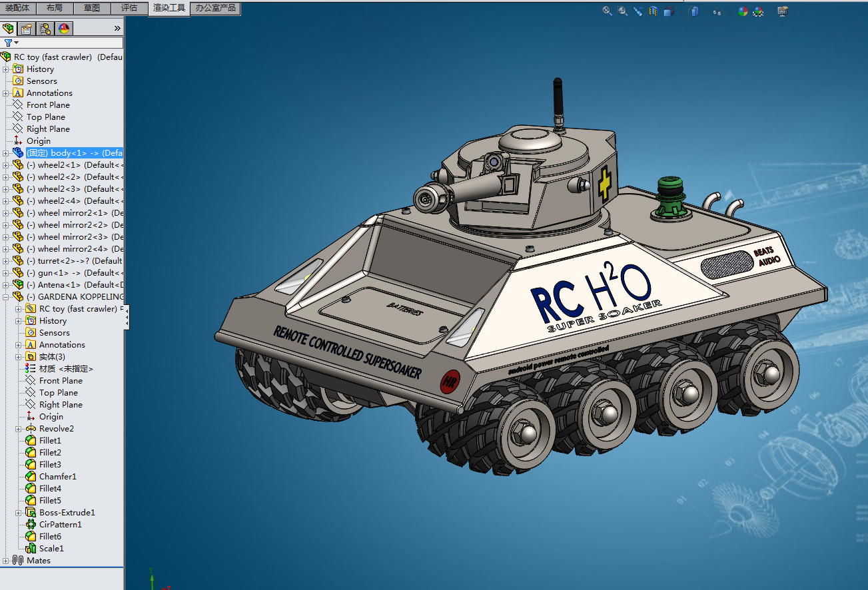Click the tree filter input field
The width and height of the screenshot is (868, 590).
pyautogui.click(x=71, y=43)
